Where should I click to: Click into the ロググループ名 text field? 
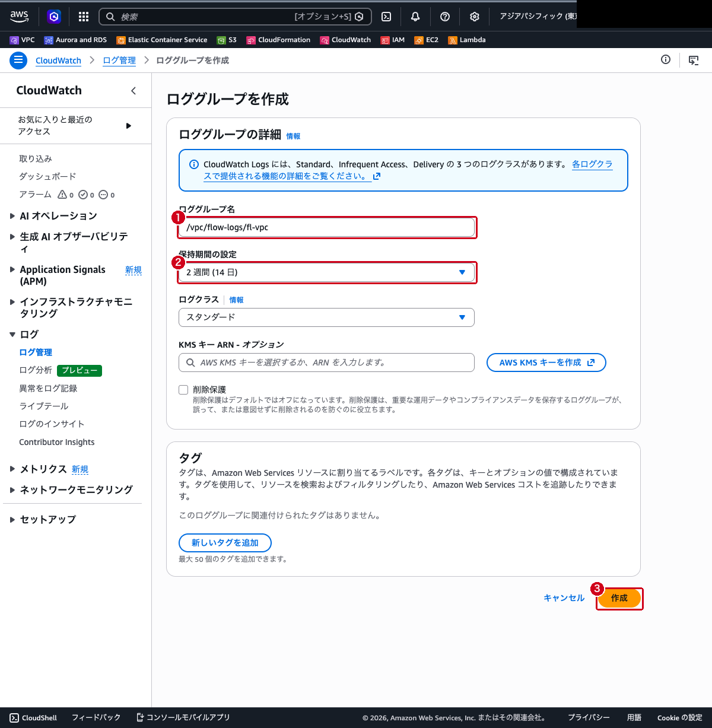(x=326, y=227)
